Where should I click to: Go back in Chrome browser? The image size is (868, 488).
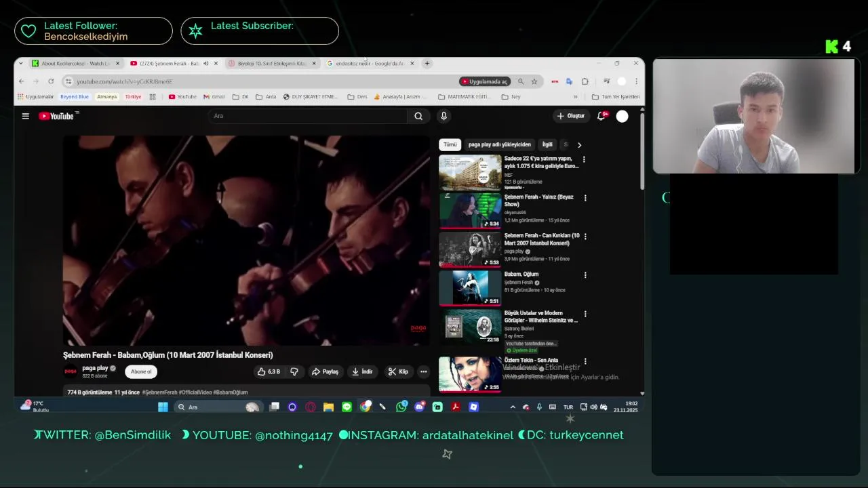[x=21, y=81]
